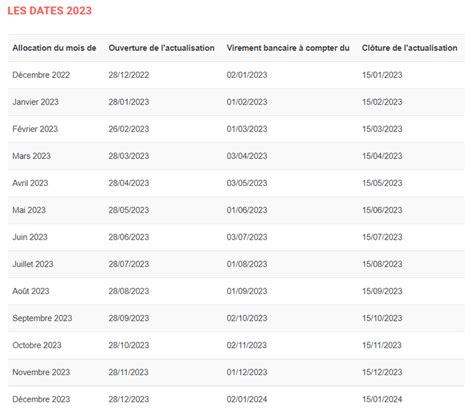Pick closing date 15/04/2023

(x=382, y=156)
